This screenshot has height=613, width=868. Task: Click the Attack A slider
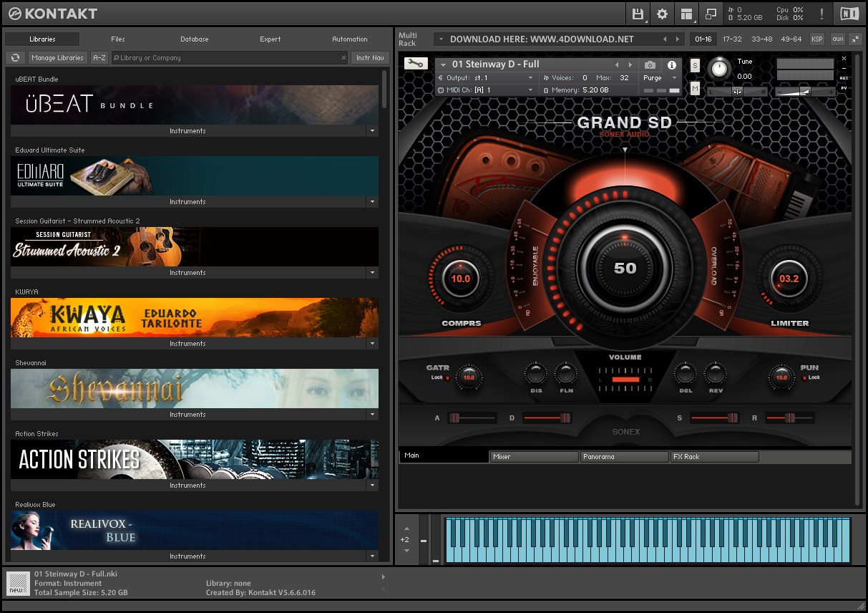473,417
